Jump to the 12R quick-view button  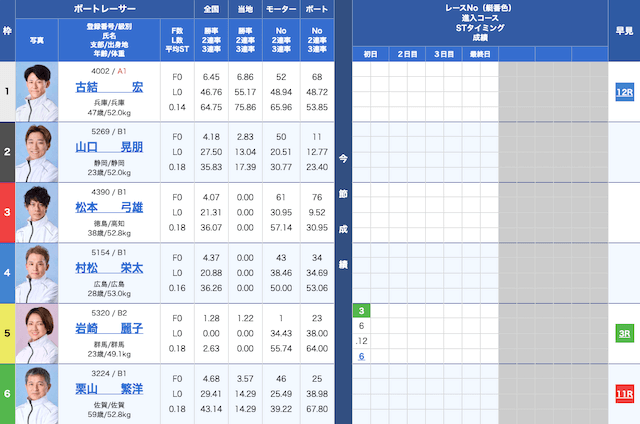tap(623, 91)
